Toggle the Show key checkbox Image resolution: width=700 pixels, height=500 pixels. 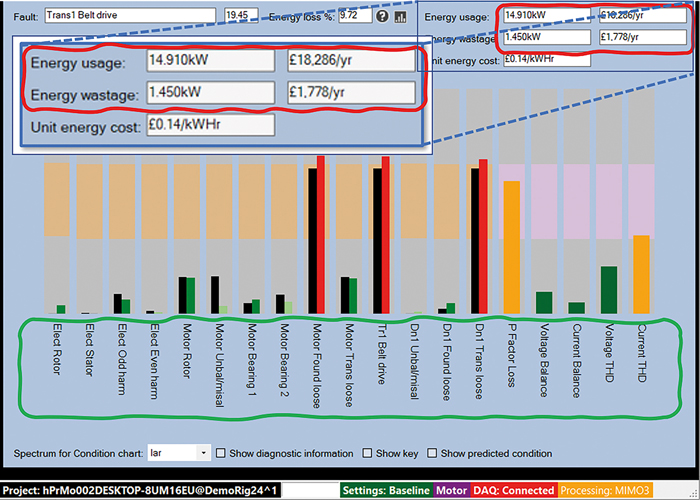click(368, 453)
